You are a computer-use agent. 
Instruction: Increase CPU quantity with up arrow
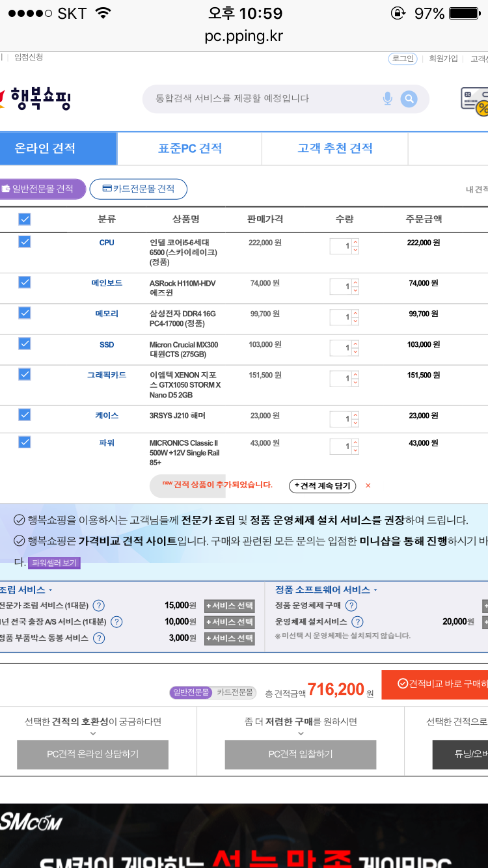tap(355, 243)
